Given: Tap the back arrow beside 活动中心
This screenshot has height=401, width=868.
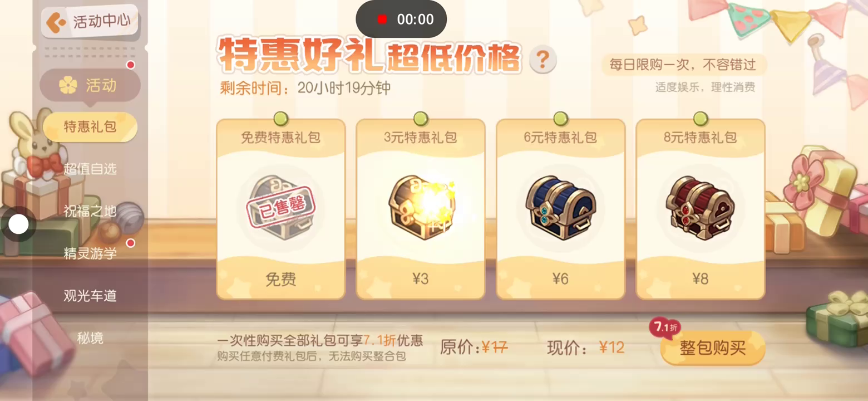Looking at the screenshot, I should pos(56,23).
